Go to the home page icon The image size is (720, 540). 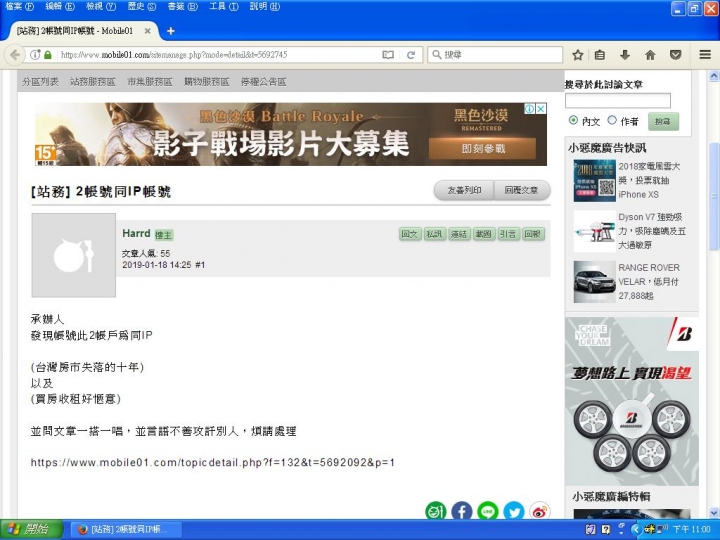(x=650, y=55)
